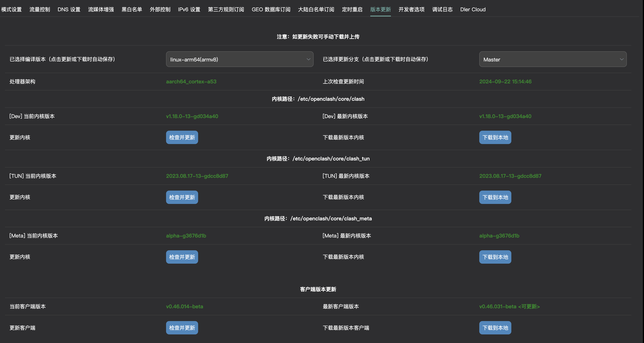Open the IPv6 设置 tab
Viewport: 644px width, 343px height.
click(189, 10)
